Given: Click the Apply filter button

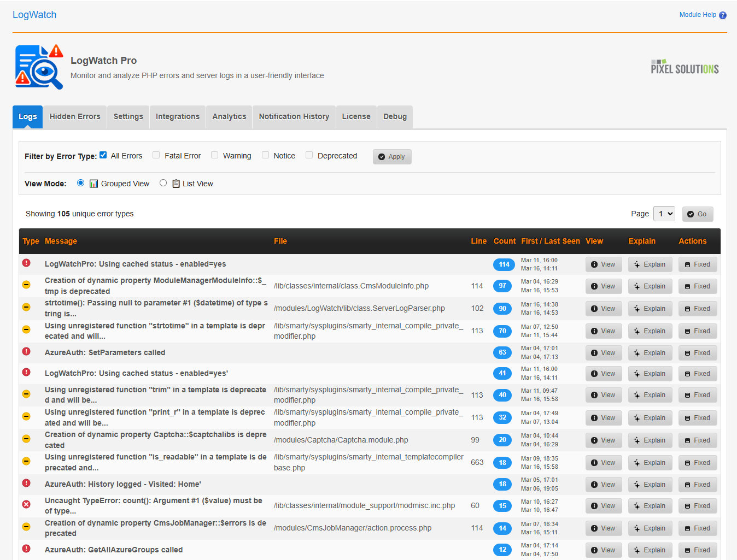Looking at the screenshot, I should (x=391, y=156).
